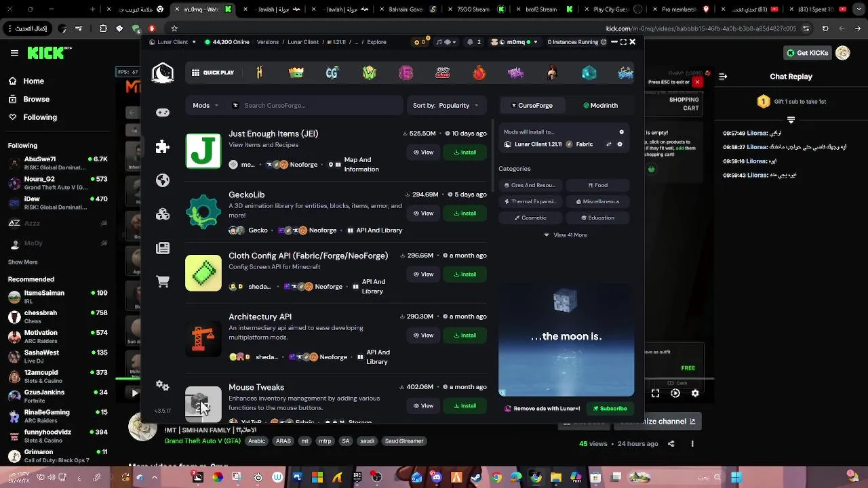The image size is (868, 488).
Task: Launch the flame server icon in quick play
Action: 479,73
